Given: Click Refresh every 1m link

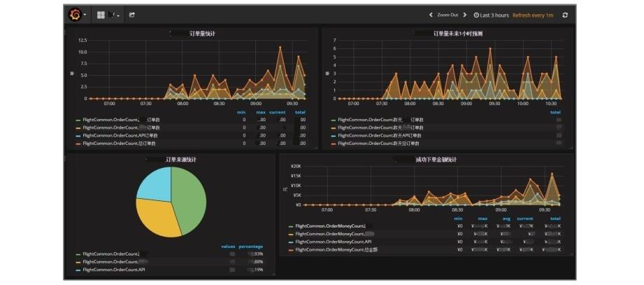Looking at the screenshot, I should (x=533, y=15).
